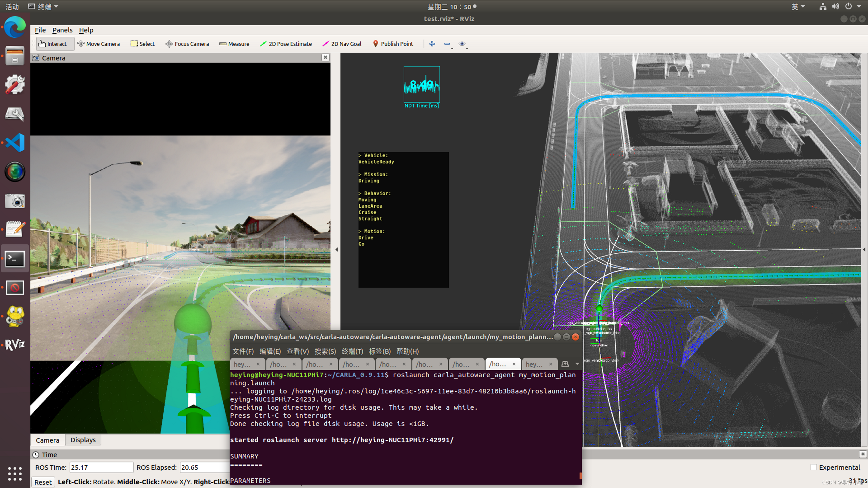Click the blue plus add-tool icon
868x488 pixels.
[x=432, y=44]
